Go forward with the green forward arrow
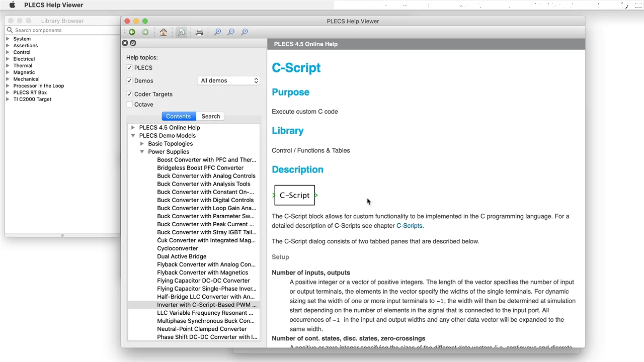The image size is (644, 362). (x=145, y=32)
